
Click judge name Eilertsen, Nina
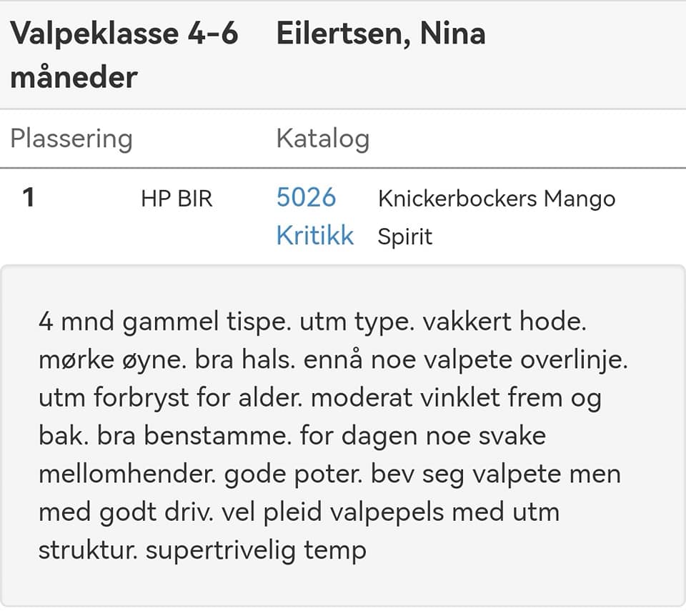tap(381, 34)
